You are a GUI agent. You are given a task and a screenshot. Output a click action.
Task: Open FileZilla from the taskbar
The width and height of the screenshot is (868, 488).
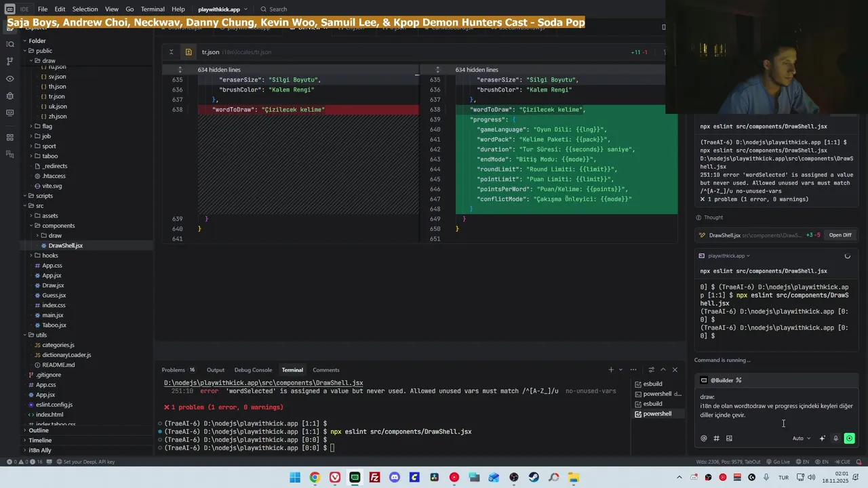pyautogui.click(x=374, y=477)
